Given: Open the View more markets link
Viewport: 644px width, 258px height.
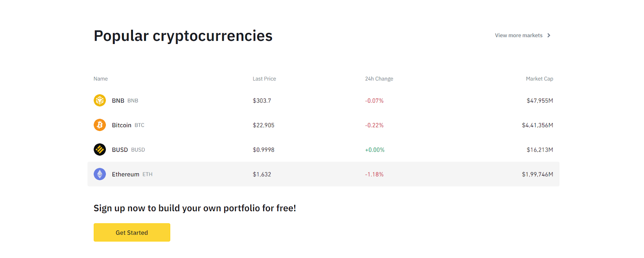Looking at the screenshot, I should 522,35.
